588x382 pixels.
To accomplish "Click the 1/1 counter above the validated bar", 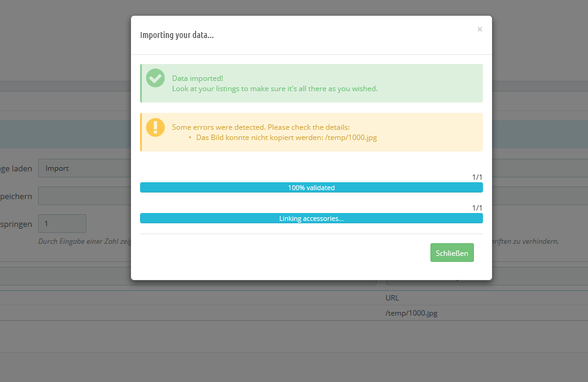I will click(x=477, y=177).
